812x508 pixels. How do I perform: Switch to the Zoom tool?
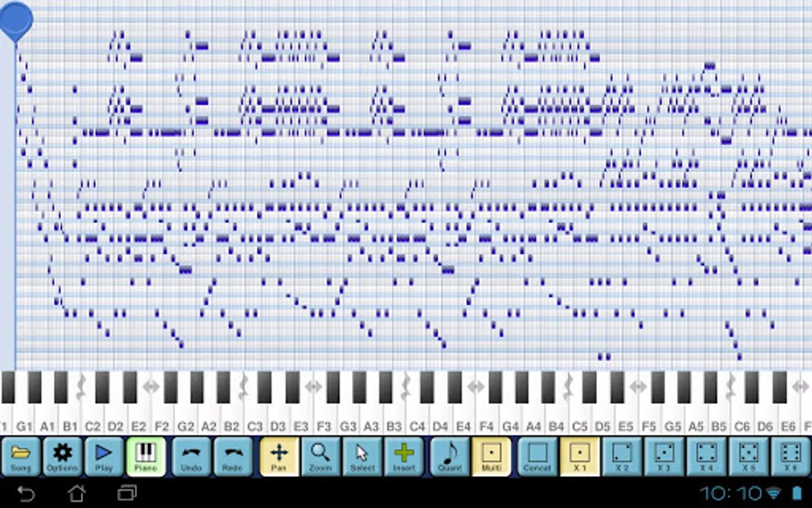pyautogui.click(x=321, y=456)
